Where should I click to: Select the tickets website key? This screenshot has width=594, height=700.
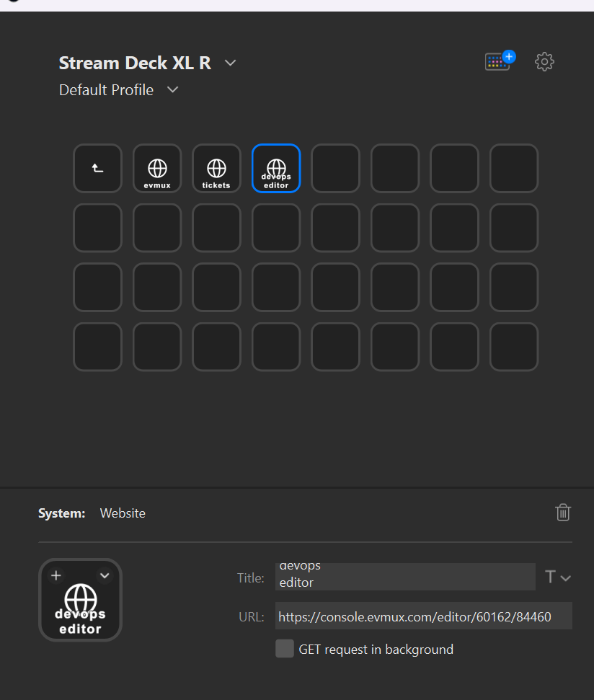click(x=216, y=168)
